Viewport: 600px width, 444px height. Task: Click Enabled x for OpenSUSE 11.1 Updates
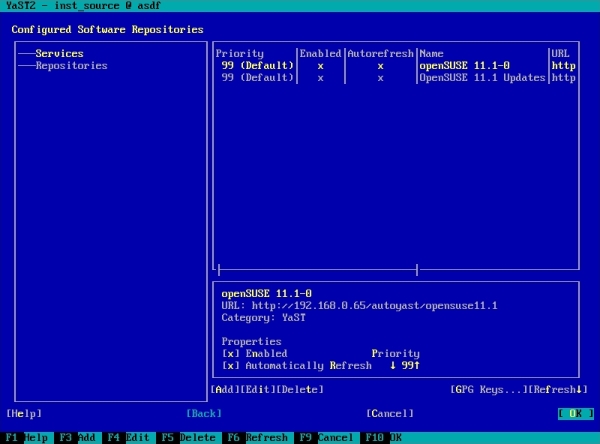pyautogui.click(x=320, y=78)
